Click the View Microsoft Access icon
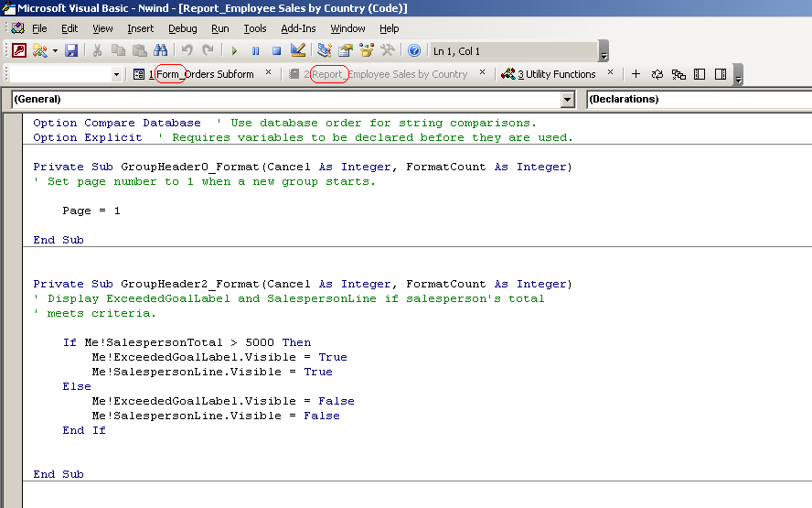This screenshot has height=508, width=812. pyautogui.click(x=19, y=50)
